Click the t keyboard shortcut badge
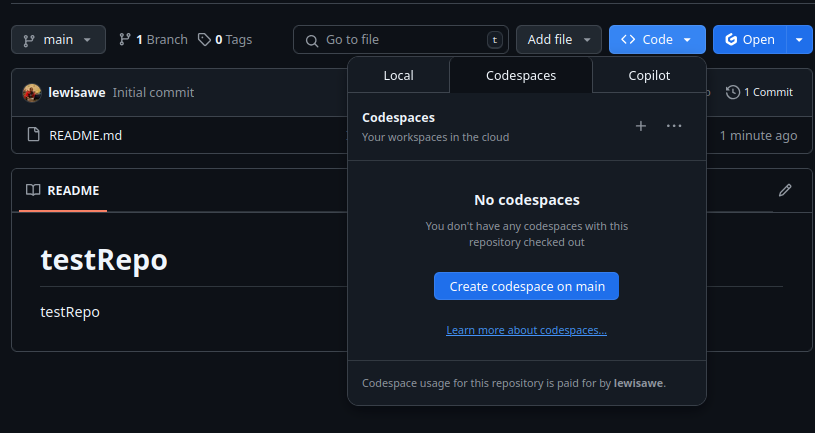The height and width of the screenshot is (433, 815). pyautogui.click(x=494, y=40)
